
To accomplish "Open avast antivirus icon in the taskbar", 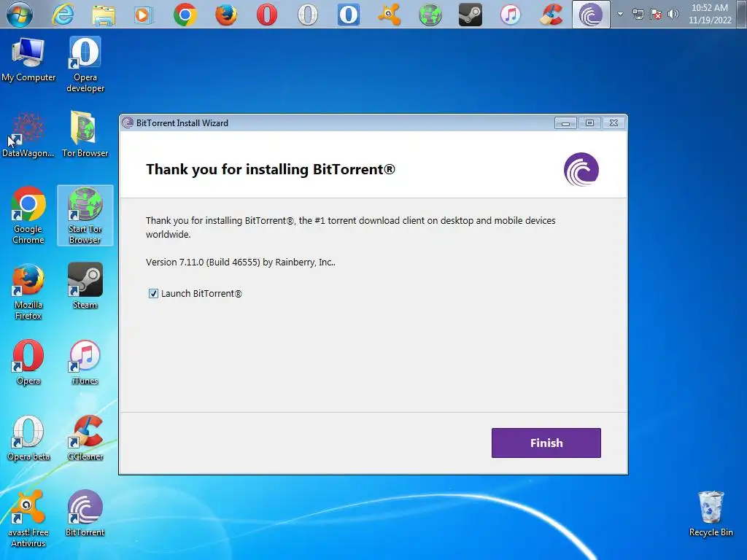I will coord(390,15).
